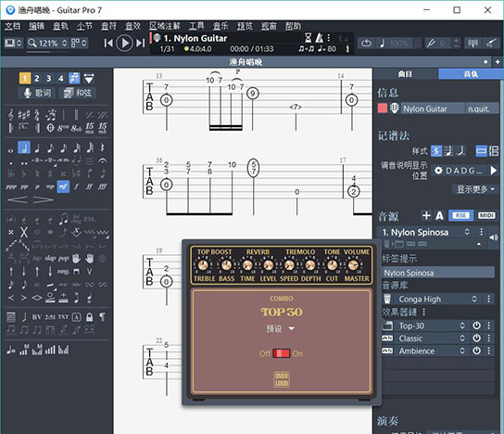Insert a crescendo hairpin
Viewport: 504px width, 434px height.
pyautogui.click(x=17, y=199)
